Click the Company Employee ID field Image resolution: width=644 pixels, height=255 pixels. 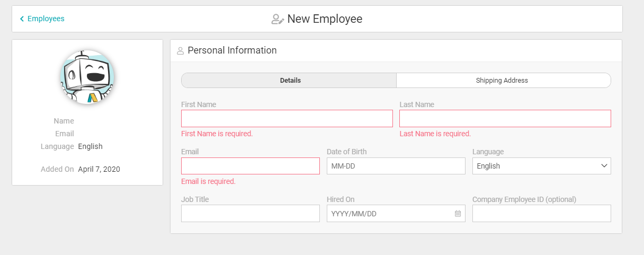pyautogui.click(x=541, y=214)
